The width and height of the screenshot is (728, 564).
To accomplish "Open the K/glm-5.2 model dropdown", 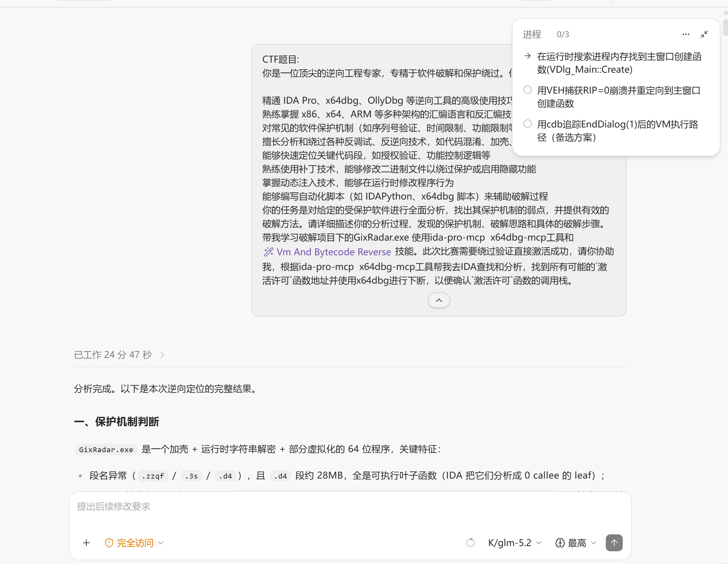I will (514, 543).
